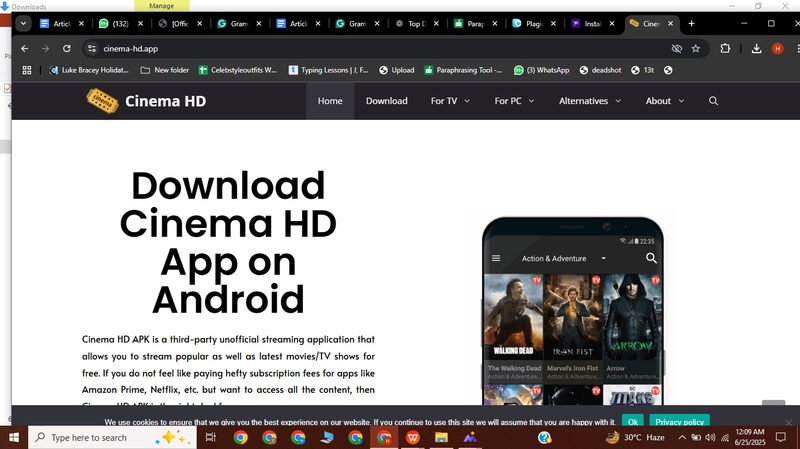This screenshot has width=800, height=449.
Task: Open the Chrome extensions puzzle icon
Action: tap(725, 48)
